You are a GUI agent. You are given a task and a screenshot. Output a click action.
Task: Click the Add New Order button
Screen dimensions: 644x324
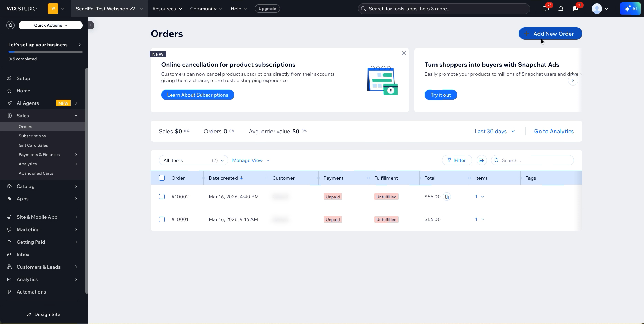(550, 34)
